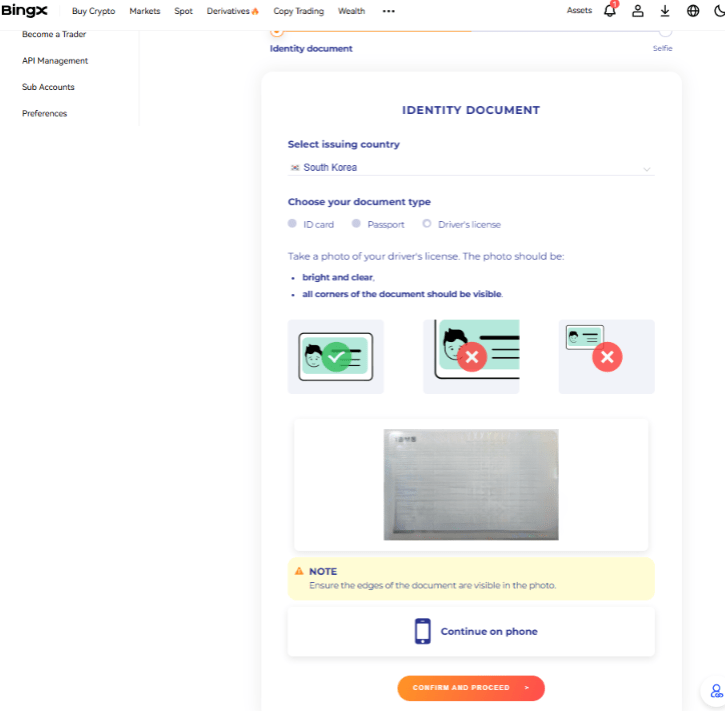This screenshot has height=711, width=725.
Task: Open the more options ellipsis menu
Action: 388,11
